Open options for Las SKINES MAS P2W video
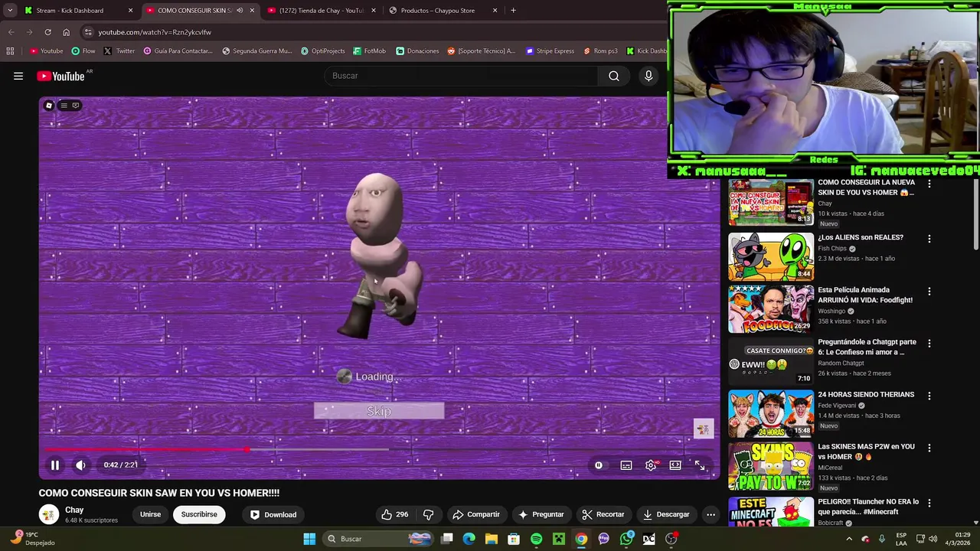Screen dimensions: 980x551 tap(929, 448)
